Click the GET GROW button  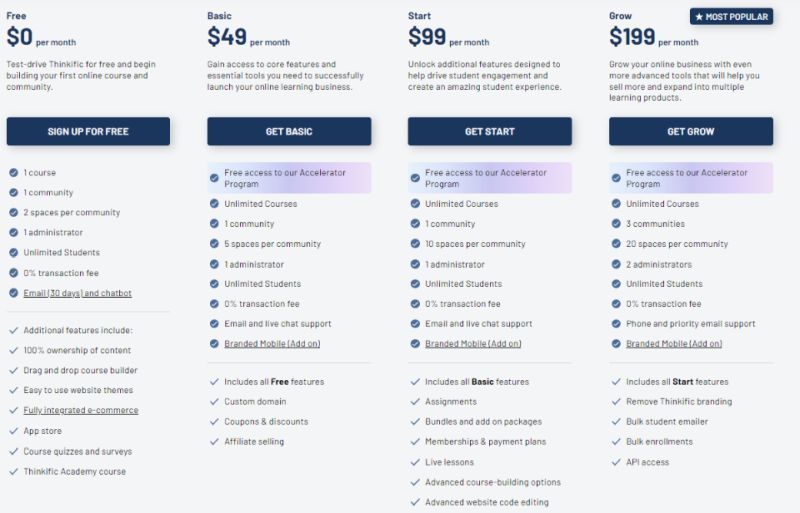691,131
